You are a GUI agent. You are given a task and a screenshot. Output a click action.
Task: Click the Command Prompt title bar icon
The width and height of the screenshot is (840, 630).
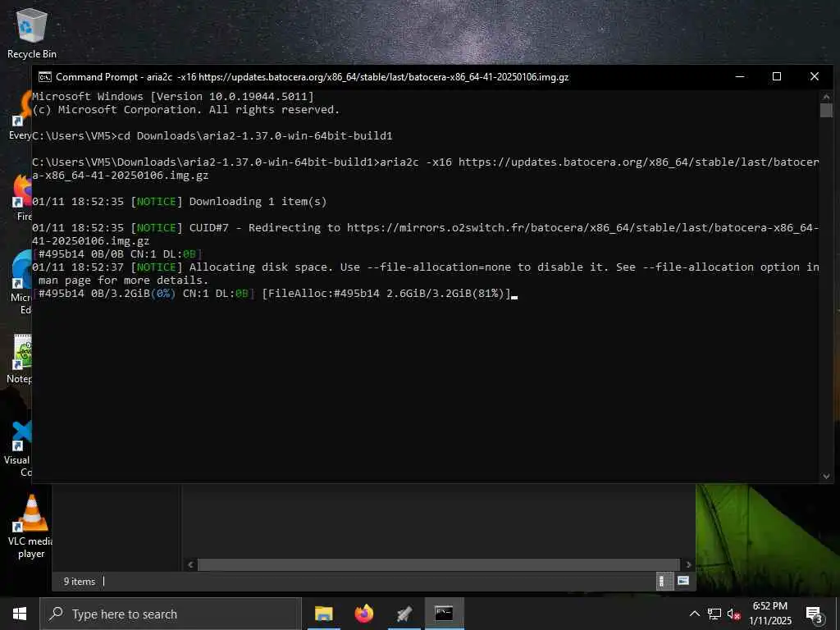tap(45, 77)
